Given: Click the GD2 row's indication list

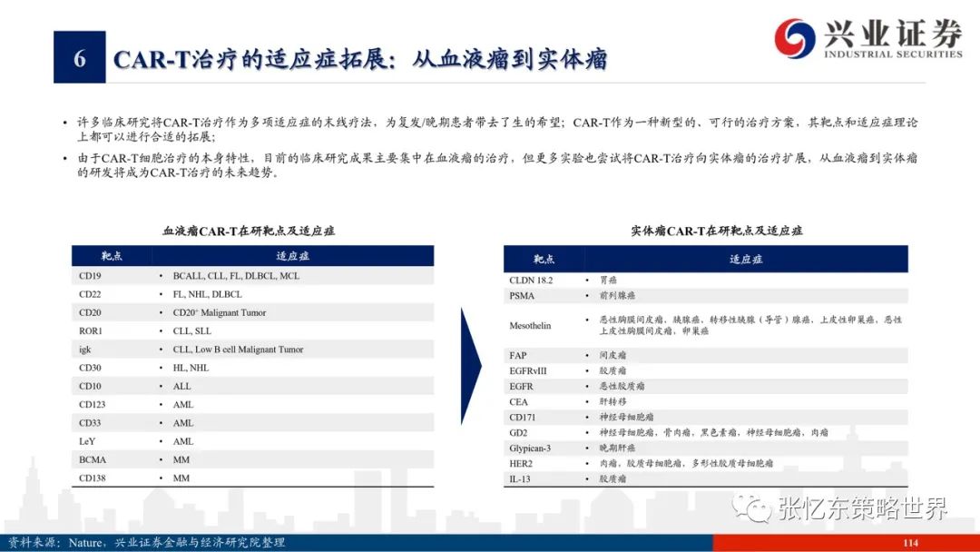Looking at the screenshot, I should click(714, 432).
